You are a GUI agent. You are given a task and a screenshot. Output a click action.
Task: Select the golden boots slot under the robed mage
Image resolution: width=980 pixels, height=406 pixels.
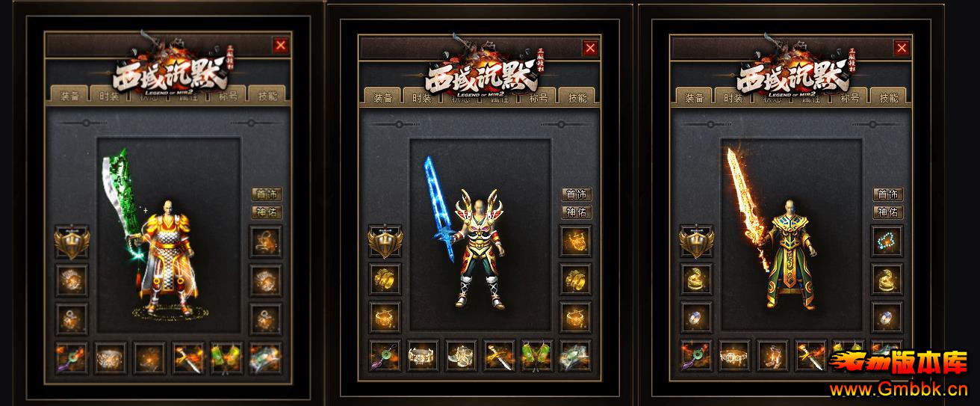pos(772,355)
